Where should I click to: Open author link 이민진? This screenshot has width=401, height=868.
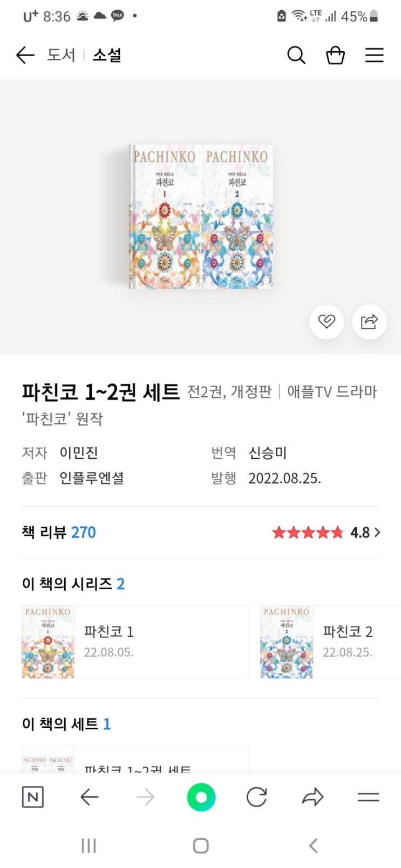(x=79, y=453)
